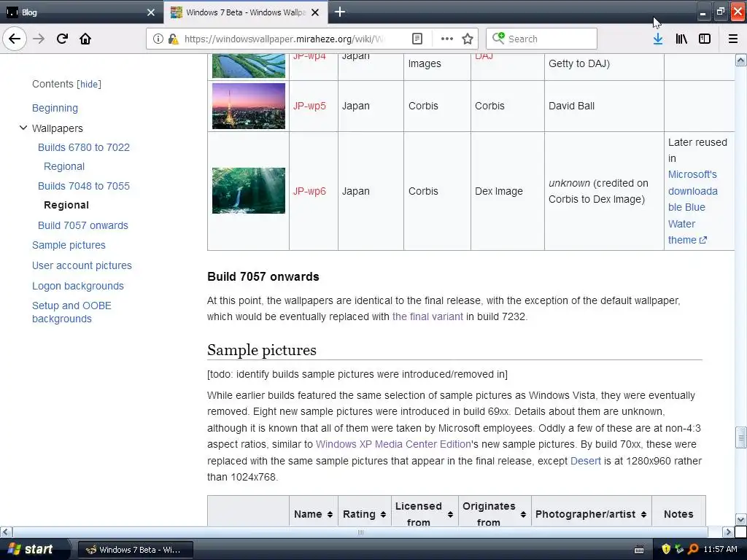Image resolution: width=747 pixels, height=560 pixels.
Task: Open the Windows start menu
Action: click(x=31, y=549)
